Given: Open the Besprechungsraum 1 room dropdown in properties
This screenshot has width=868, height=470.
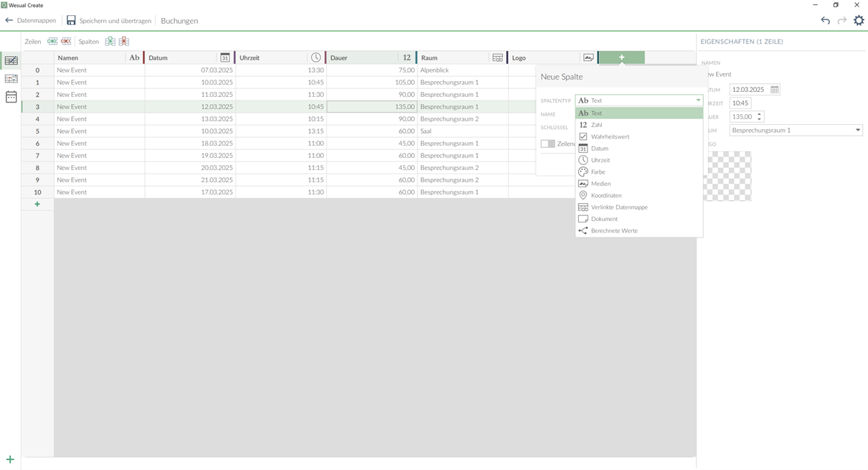Looking at the screenshot, I should [857, 131].
